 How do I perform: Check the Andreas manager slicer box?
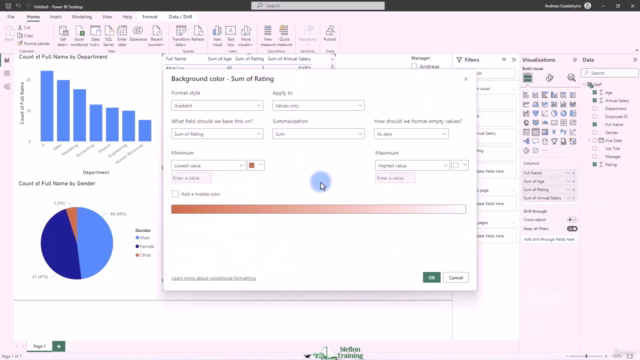[414, 67]
